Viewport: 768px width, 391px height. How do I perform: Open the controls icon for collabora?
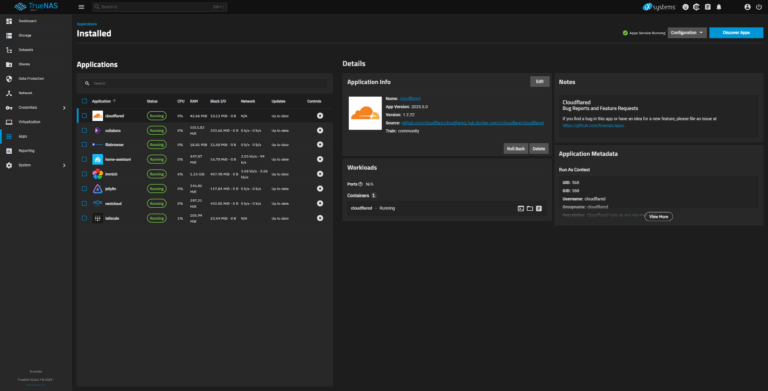pyautogui.click(x=320, y=130)
